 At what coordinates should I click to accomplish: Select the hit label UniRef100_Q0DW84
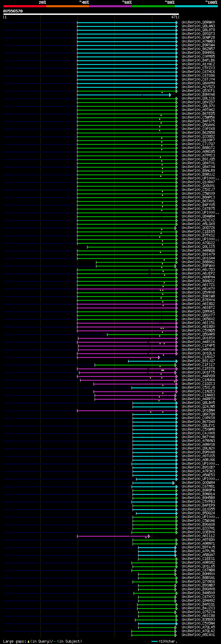(x=198, y=482)
